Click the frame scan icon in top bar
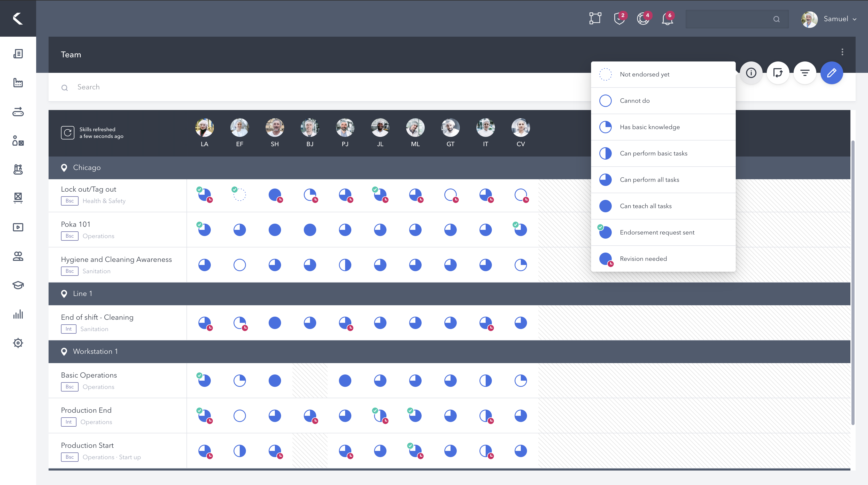 pyautogui.click(x=595, y=19)
